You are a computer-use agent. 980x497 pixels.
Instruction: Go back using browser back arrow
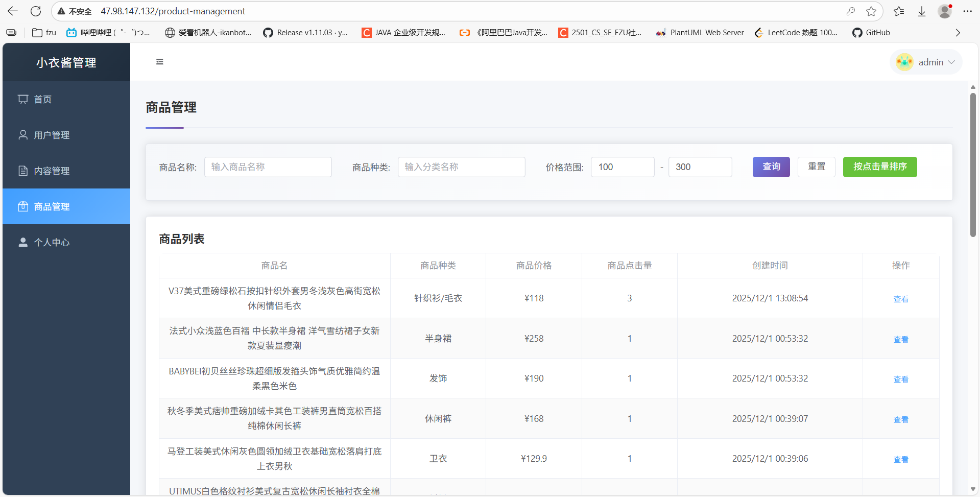point(13,11)
